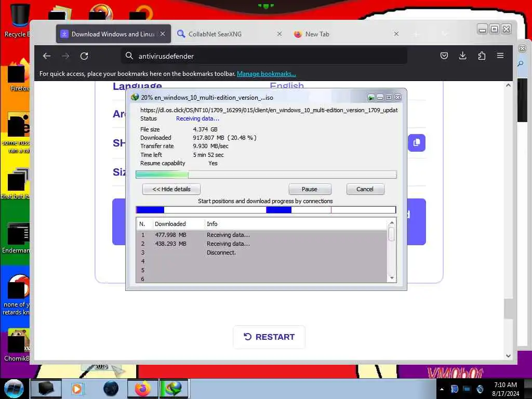Image resolution: width=532 pixels, height=399 pixels.
Task: Maximize the IDM download dialog
Action: [389, 98]
